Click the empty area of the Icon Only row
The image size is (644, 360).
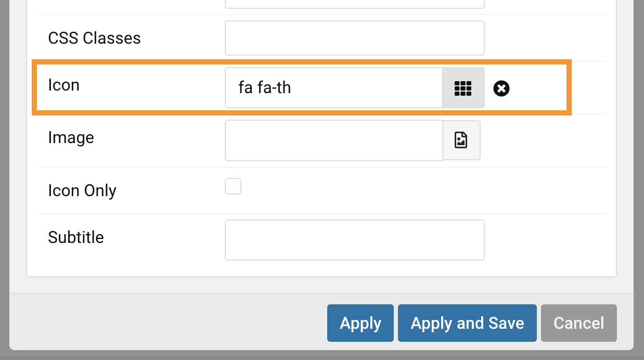click(x=416, y=190)
